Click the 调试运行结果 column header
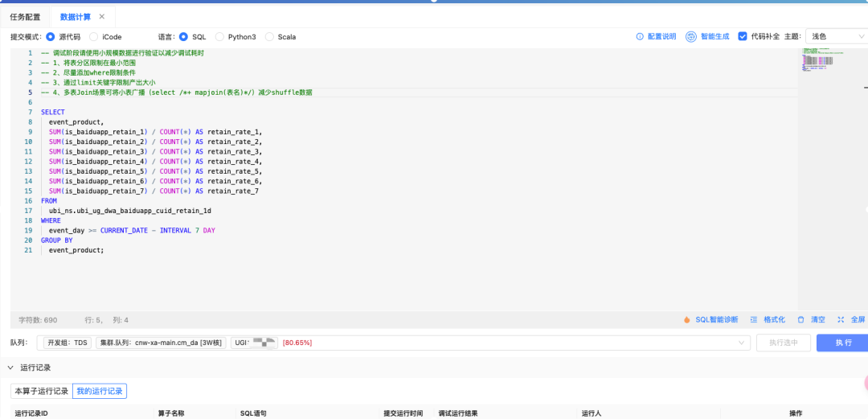Viewport: 868px width, 419px height. (458, 413)
